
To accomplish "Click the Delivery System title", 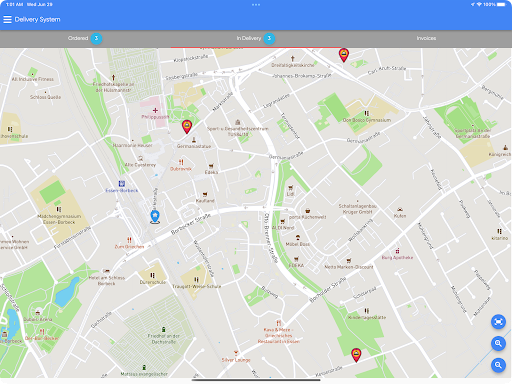I will (x=37, y=19).
